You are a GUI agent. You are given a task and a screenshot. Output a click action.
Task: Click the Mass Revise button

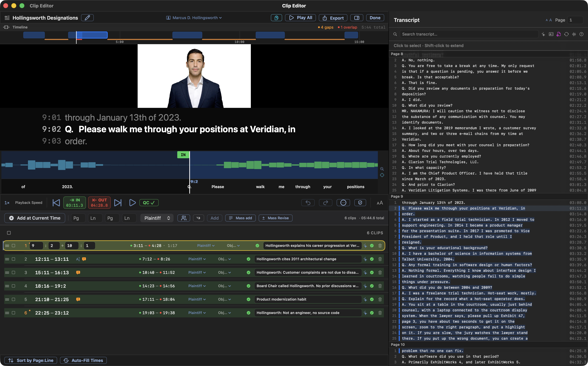[275, 218]
